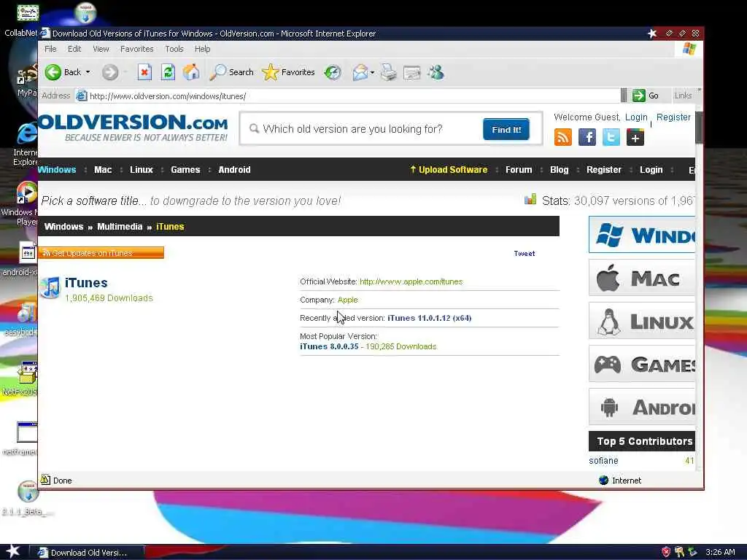The width and height of the screenshot is (747, 560).
Task: Open the Search pane in toolbar
Action: 232,72
